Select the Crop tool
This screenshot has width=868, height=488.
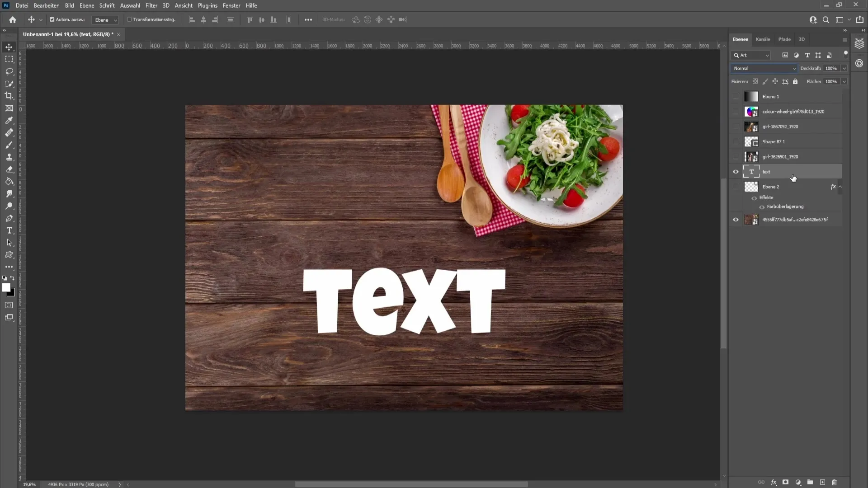tap(9, 95)
